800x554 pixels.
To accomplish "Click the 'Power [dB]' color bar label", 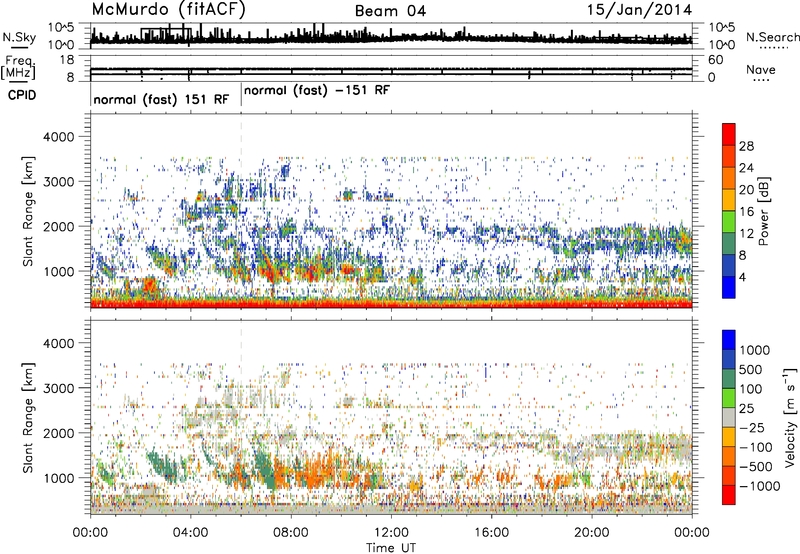I will pos(763,211).
